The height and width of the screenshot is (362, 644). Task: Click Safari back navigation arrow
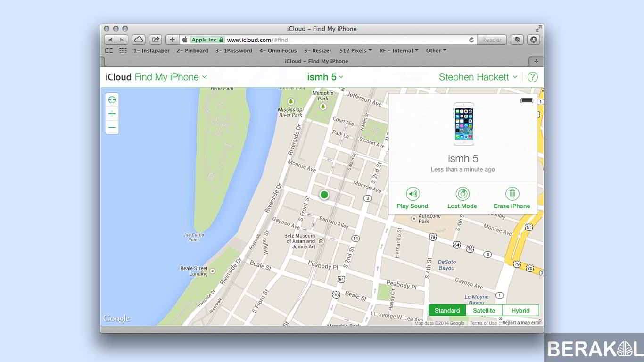click(110, 40)
